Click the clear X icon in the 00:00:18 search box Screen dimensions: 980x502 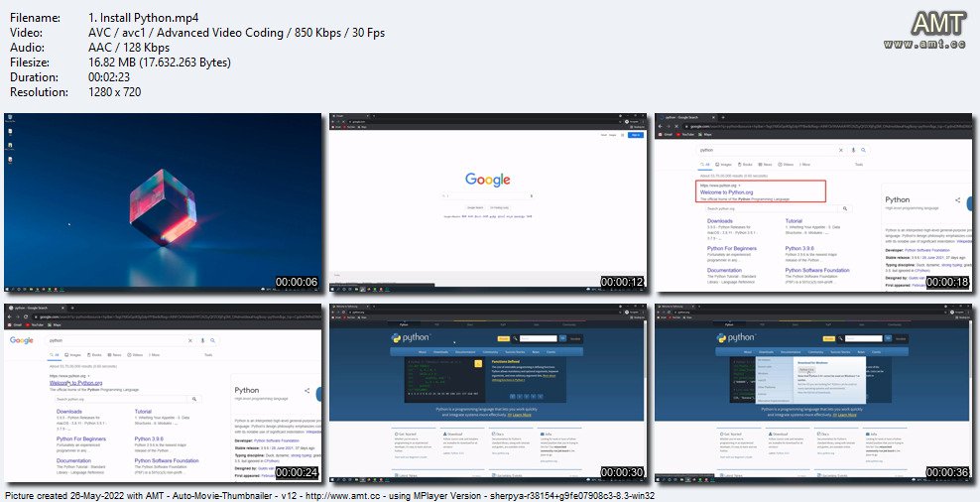(840, 150)
